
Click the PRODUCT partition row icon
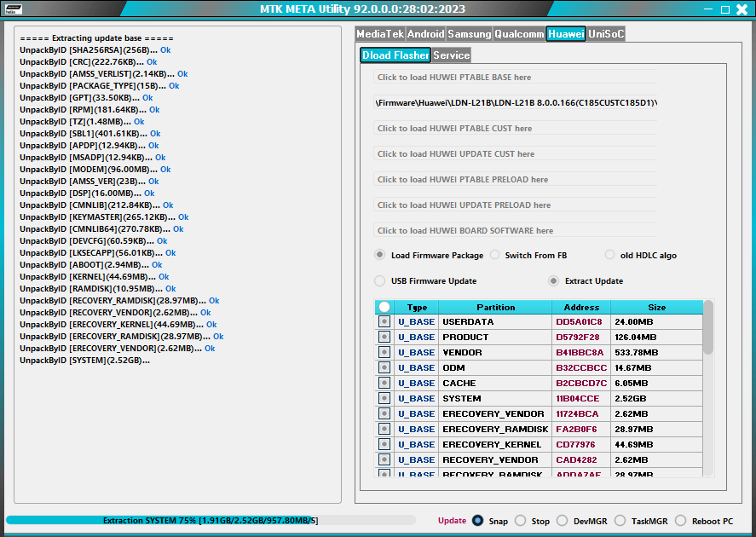[384, 337]
